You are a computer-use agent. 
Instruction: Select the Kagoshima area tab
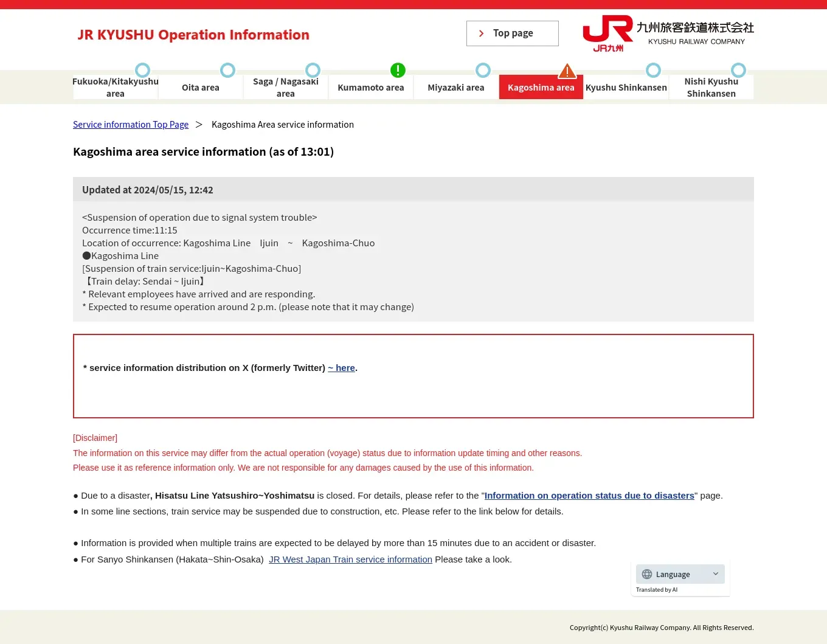click(x=541, y=87)
